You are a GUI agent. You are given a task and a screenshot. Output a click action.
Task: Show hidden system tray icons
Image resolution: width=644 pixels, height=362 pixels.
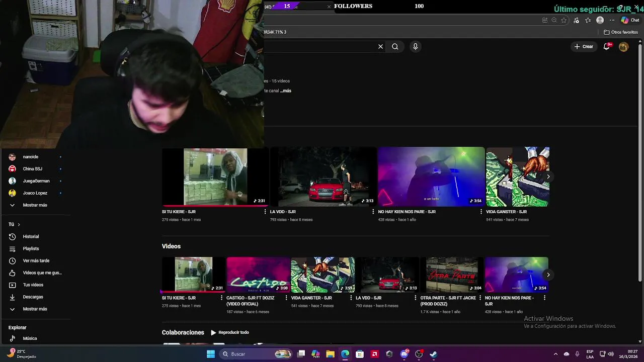click(x=555, y=354)
